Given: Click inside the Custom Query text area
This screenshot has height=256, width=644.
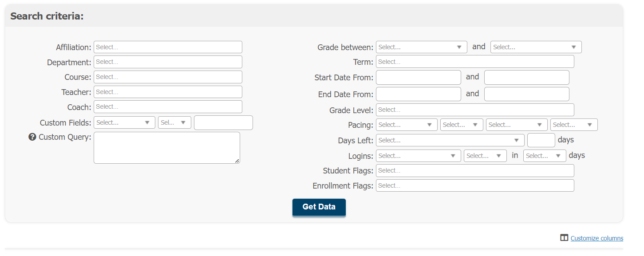Looking at the screenshot, I should tap(167, 148).
